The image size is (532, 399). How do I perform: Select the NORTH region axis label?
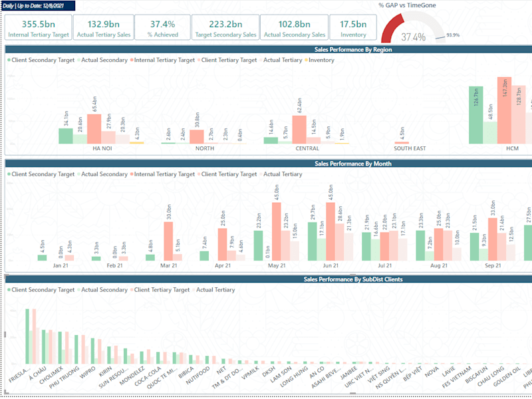coord(205,148)
